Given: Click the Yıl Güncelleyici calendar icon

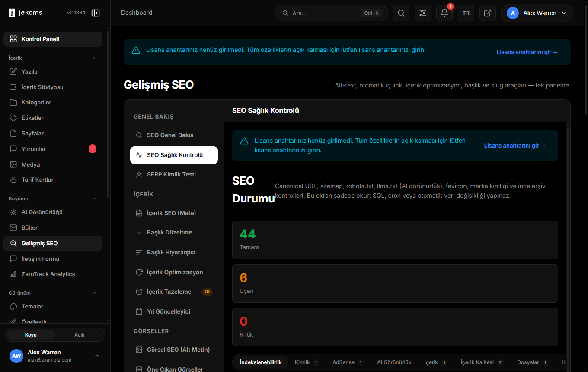Looking at the screenshot, I should click(139, 311).
